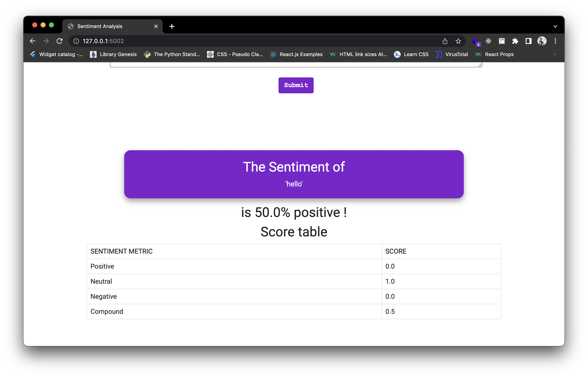Image resolution: width=588 pixels, height=377 pixels.
Task: Open the tab search dropdown arrow
Action: point(555,26)
